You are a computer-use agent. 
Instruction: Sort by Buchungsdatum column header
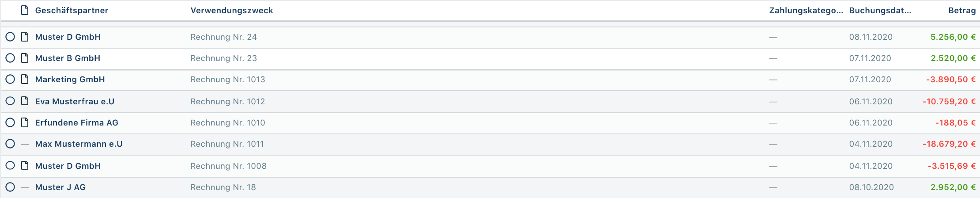tap(880, 10)
